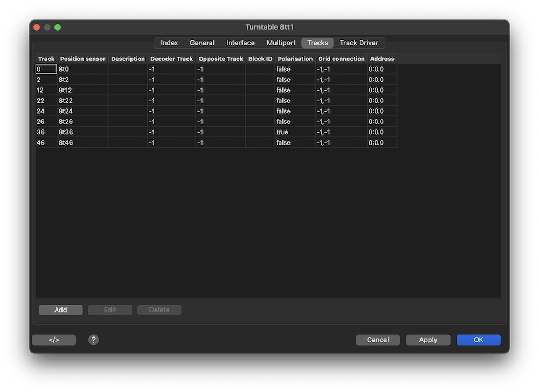Sort by Position sensor column header
The image size is (539, 392).
(82, 59)
